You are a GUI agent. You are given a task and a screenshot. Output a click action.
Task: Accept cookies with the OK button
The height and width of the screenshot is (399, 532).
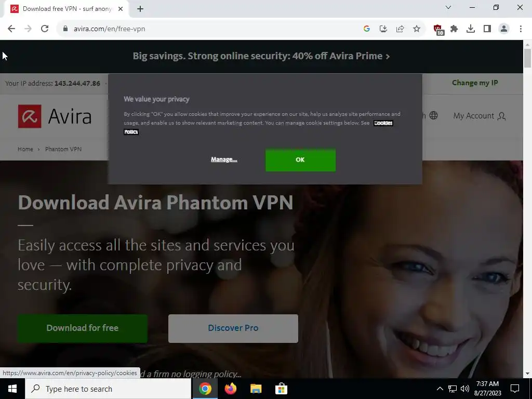[300, 160]
